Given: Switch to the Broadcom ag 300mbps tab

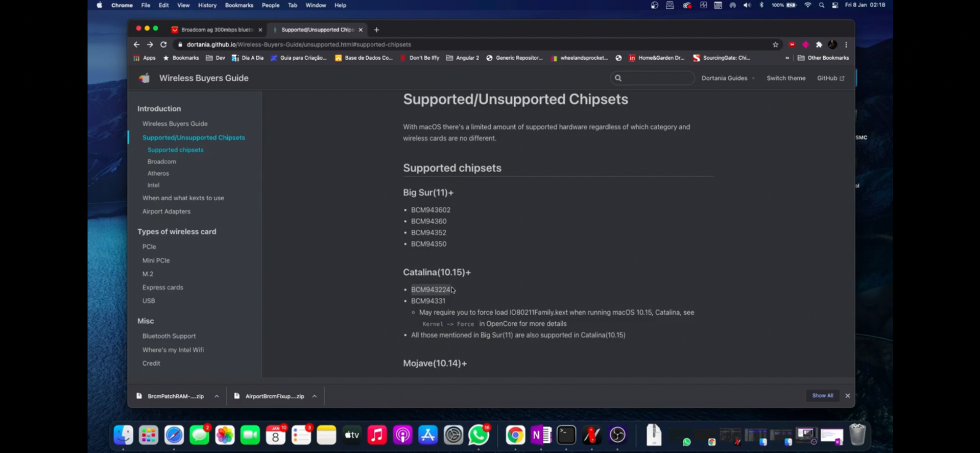Looking at the screenshot, I should (x=217, y=30).
